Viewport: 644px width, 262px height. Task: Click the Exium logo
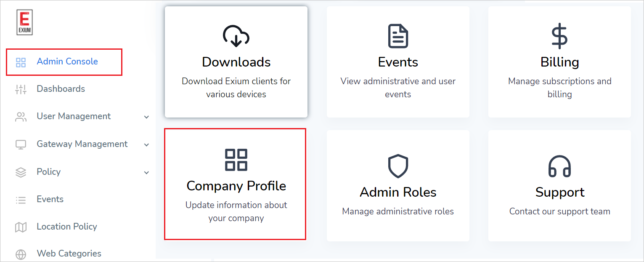click(24, 23)
